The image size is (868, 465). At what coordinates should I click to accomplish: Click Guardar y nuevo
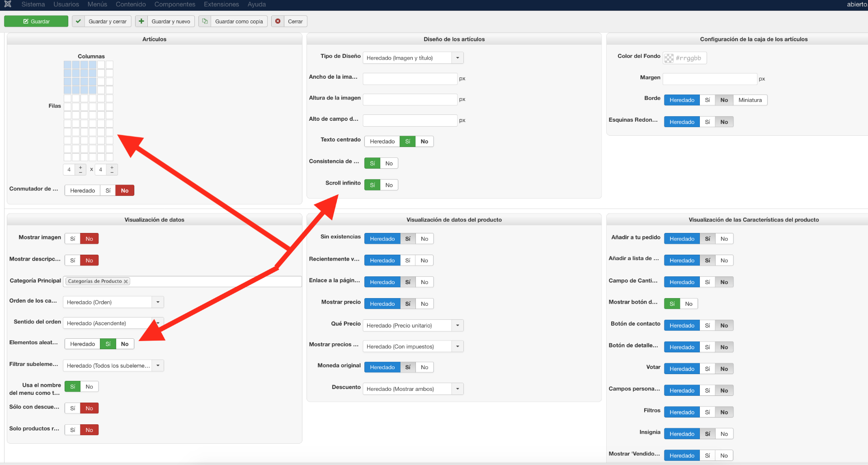[x=165, y=21]
